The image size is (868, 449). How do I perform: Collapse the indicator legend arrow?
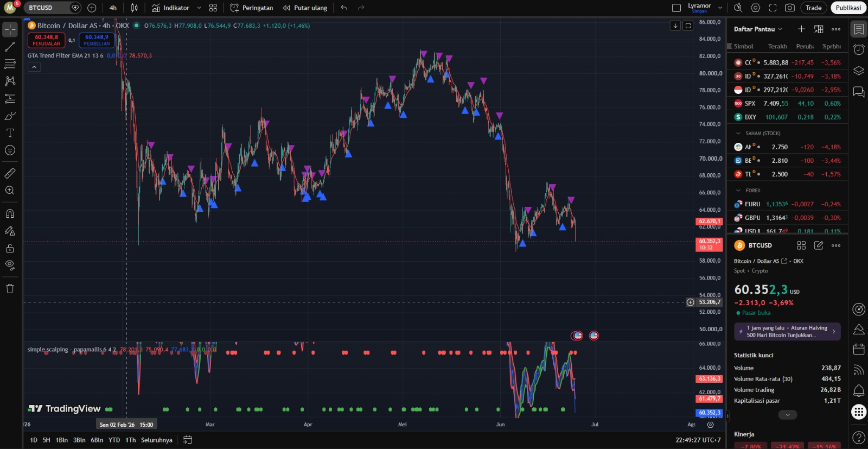[34, 67]
